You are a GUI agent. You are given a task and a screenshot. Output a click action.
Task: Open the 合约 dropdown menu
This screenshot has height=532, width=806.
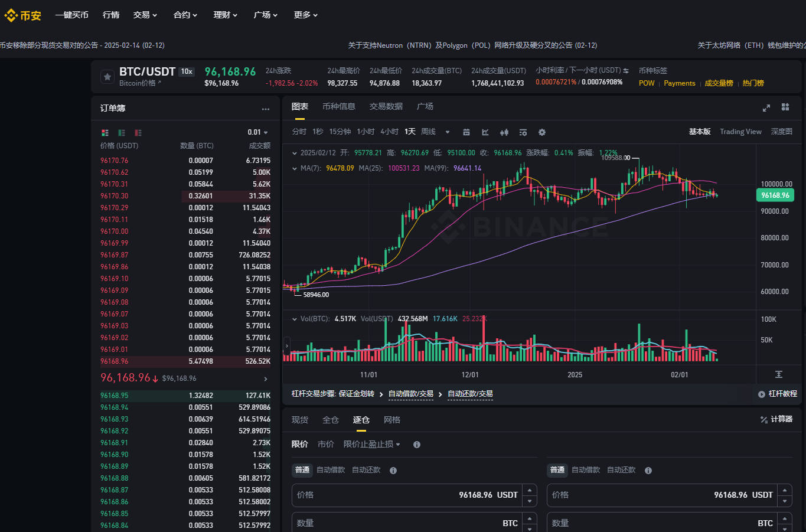click(x=185, y=15)
